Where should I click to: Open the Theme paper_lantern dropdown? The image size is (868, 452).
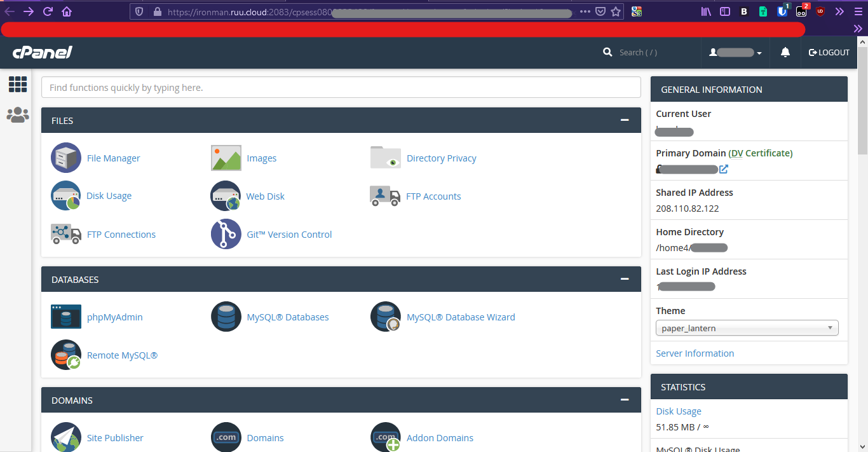pyautogui.click(x=747, y=328)
